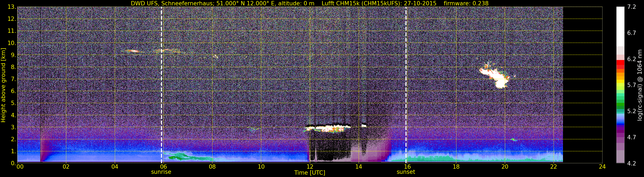Click the 3. tick on the height axis

(x=13, y=127)
